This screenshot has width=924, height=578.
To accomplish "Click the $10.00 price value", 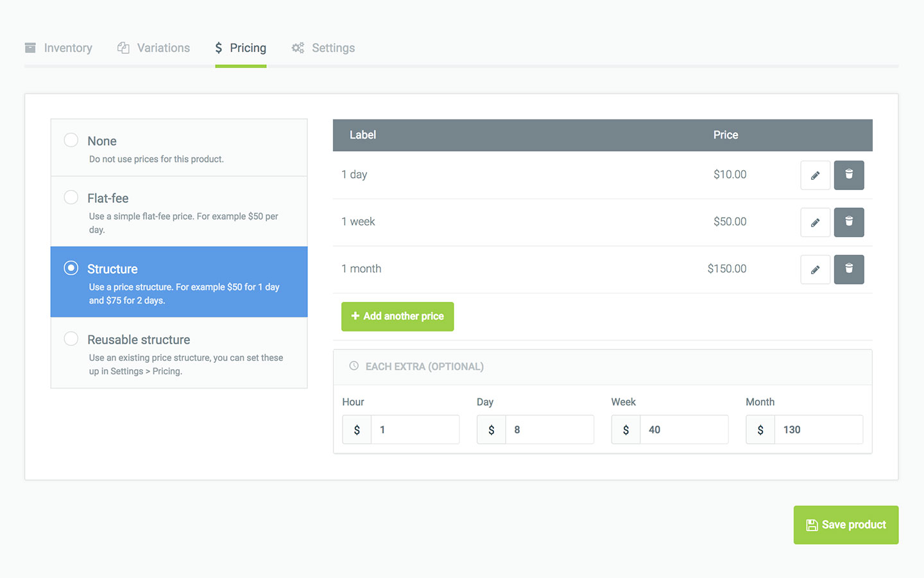I will click(x=730, y=175).
